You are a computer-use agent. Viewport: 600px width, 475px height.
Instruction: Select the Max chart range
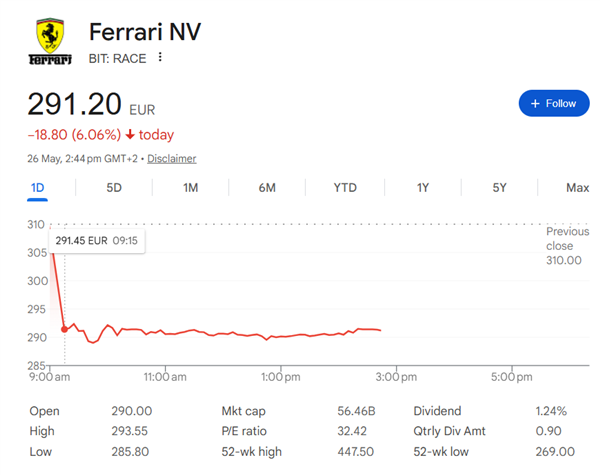click(577, 188)
